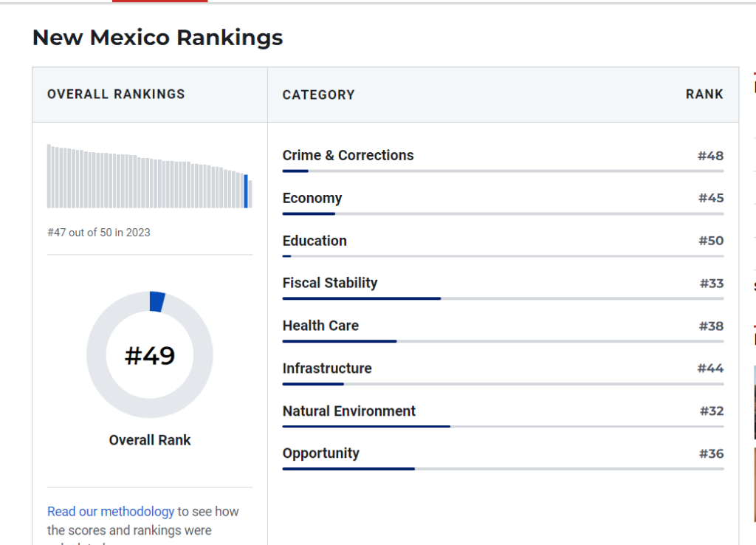Open the Economy category link
Image resolution: width=756 pixels, height=545 pixels.
click(x=312, y=198)
